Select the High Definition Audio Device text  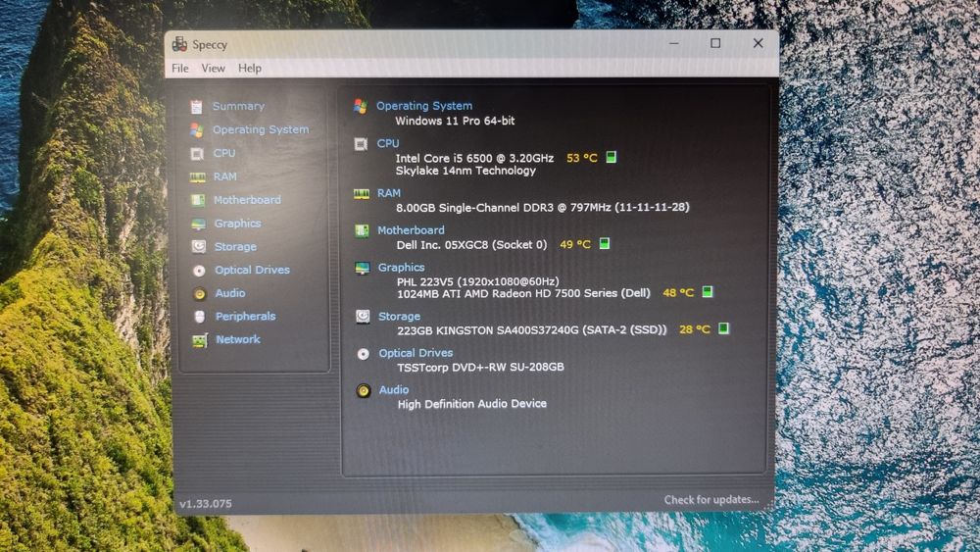pos(472,404)
